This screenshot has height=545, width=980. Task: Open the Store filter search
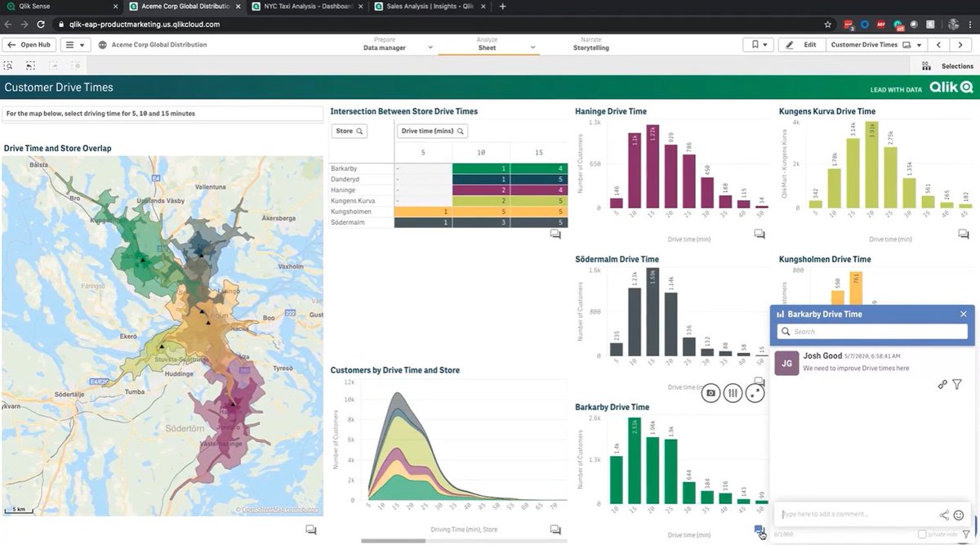click(x=350, y=131)
